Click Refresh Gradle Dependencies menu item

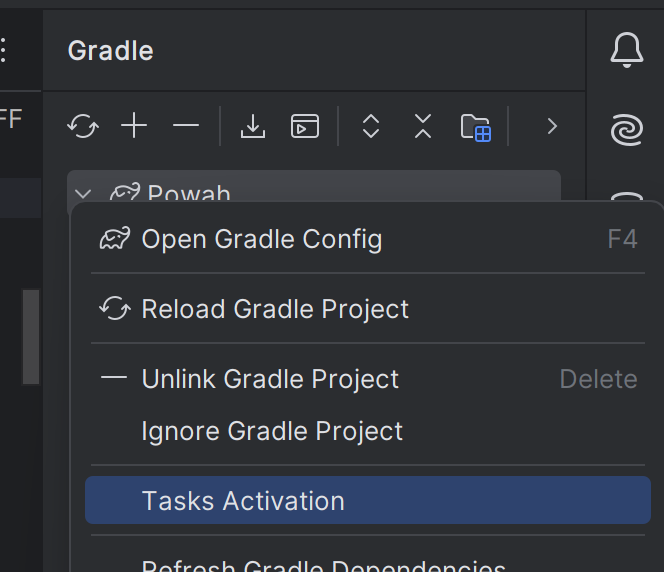pyautogui.click(x=323, y=565)
